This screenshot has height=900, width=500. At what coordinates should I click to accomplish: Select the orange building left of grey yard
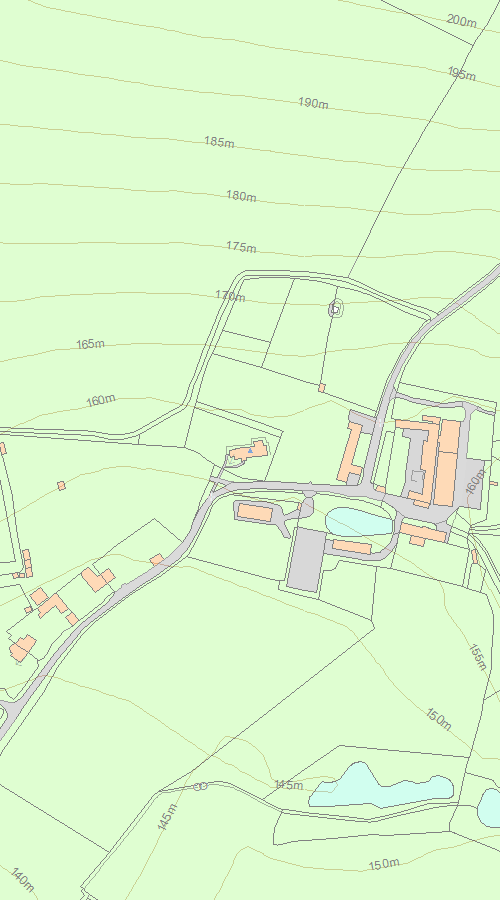click(x=255, y=513)
